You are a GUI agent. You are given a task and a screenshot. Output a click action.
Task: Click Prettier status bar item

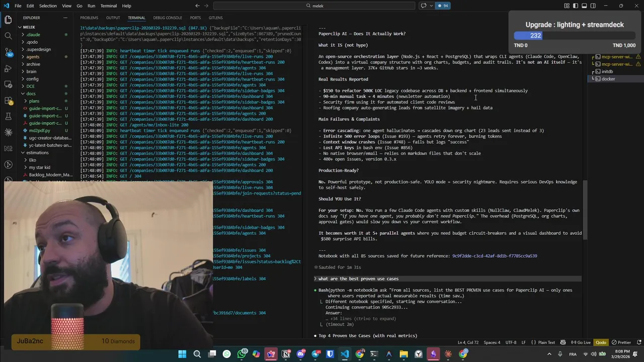(x=621, y=342)
